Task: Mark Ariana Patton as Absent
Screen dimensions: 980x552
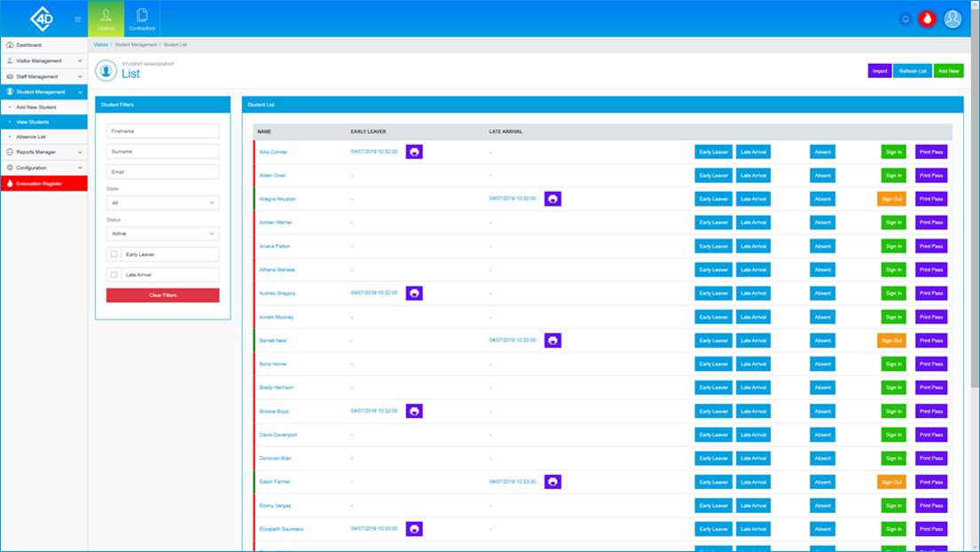Action: pyautogui.click(x=822, y=247)
